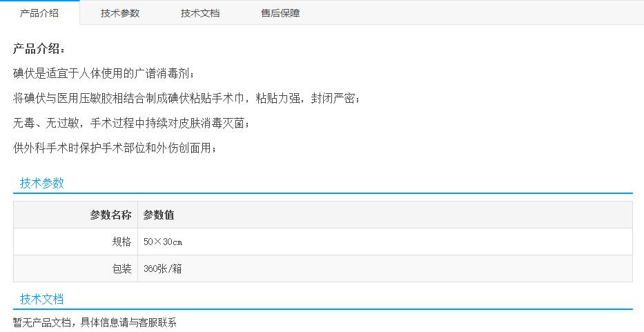Click the line starting with 供外科手术时
Viewport: 644px width, 332px height.
115,148
